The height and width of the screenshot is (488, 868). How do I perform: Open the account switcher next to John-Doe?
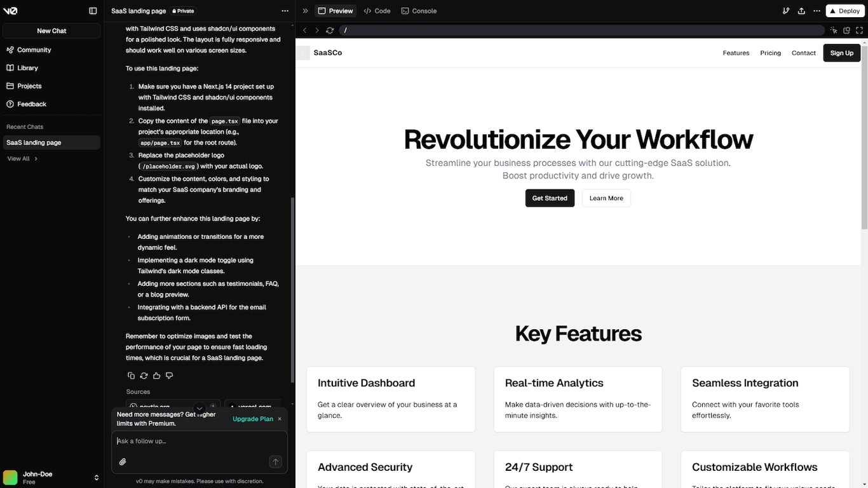pyautogui.click(x=96, y=477)
